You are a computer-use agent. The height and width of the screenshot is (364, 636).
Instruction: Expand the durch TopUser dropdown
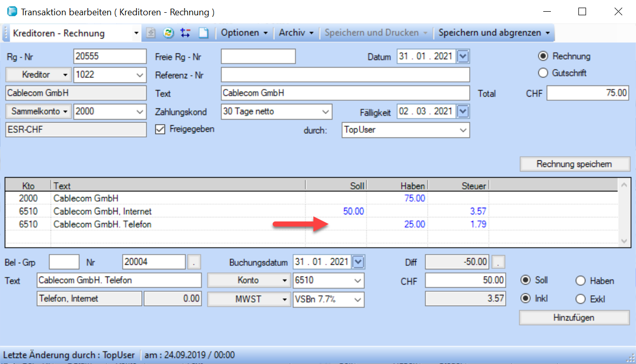[x=463, y=130]
